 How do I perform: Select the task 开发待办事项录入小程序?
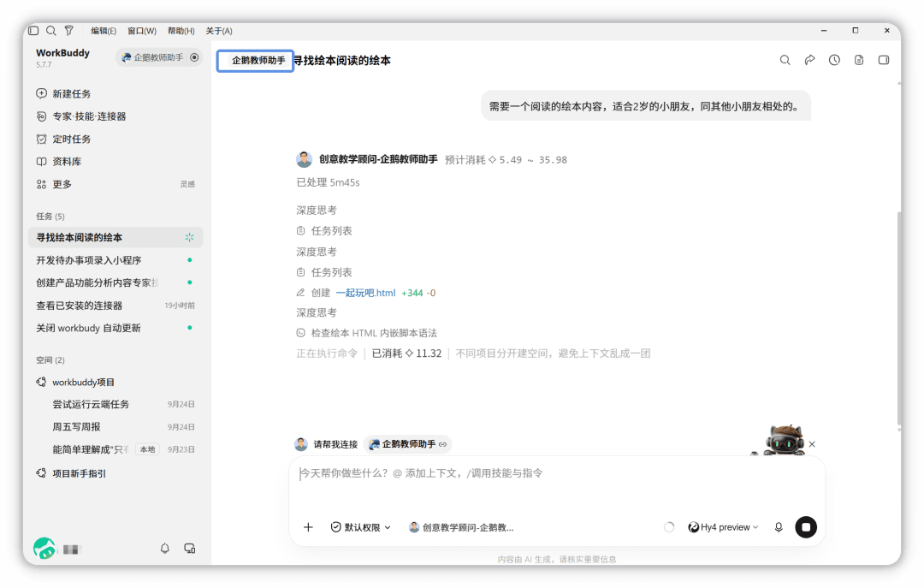[x=115, y=260]
